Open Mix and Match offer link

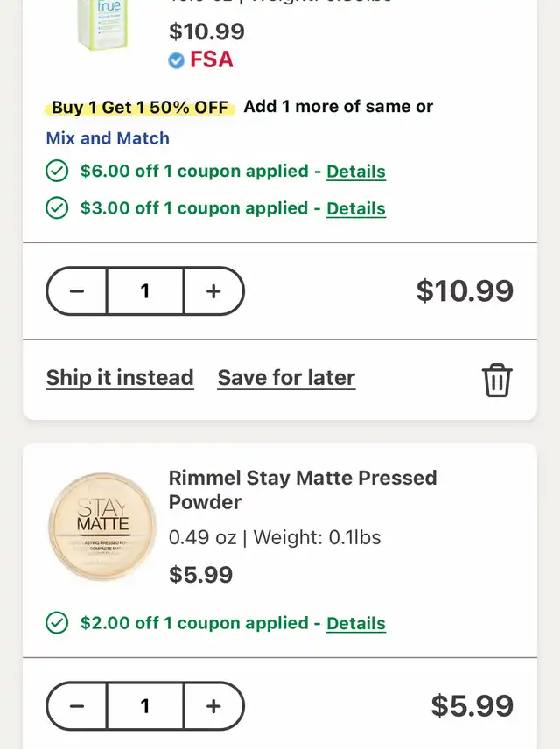pos(108,138)
